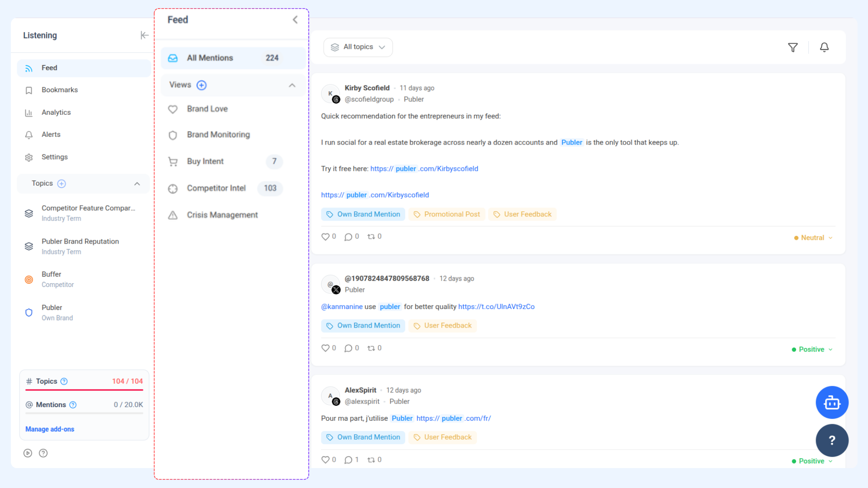The height and width of the screenshot is (488, 868).
Task: Click Own Brand Mention tag on @1907824847809568768 post
Action: [363, 325]
